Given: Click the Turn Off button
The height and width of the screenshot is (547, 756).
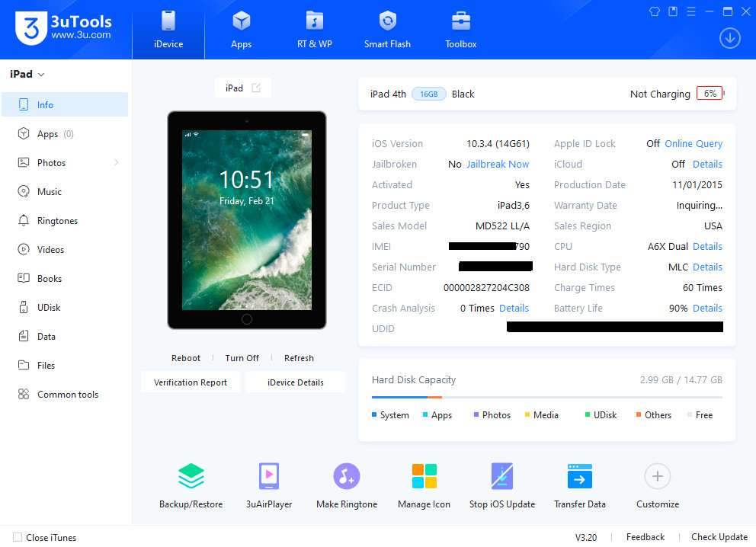Looking at the screenshot, I should pos(242,358).
